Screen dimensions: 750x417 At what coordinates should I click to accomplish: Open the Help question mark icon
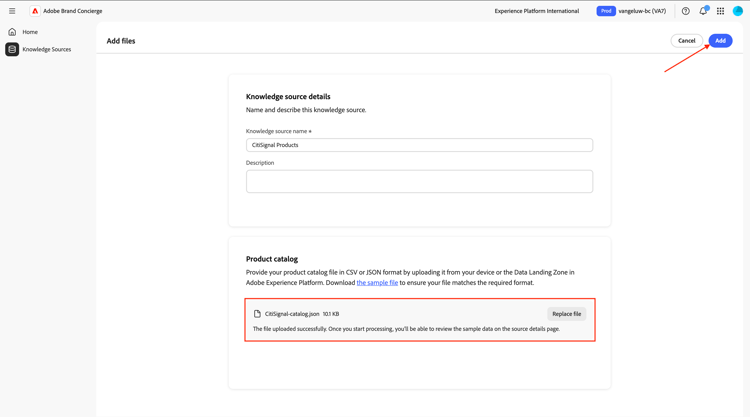pyautogui.click(x=686, y=11)
